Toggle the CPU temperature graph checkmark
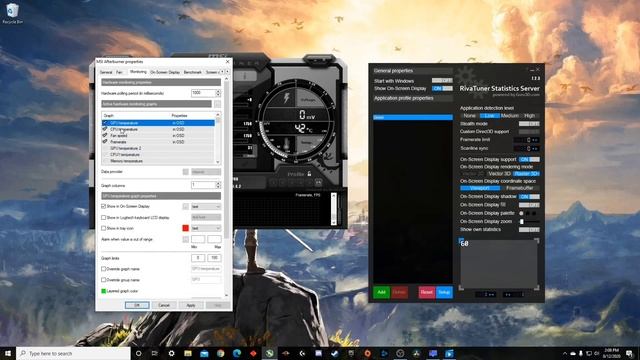The width and height of the screenshot is (640, 360). tap(105, 129)
